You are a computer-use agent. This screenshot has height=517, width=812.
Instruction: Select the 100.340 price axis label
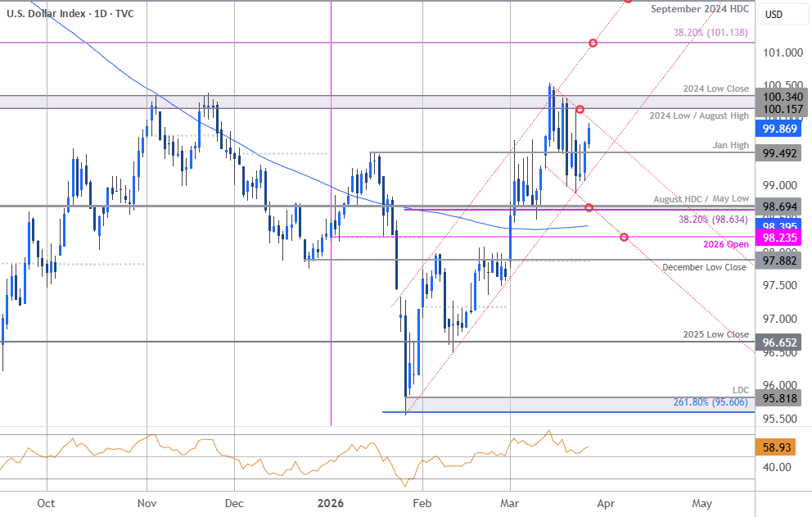point(780,97)
